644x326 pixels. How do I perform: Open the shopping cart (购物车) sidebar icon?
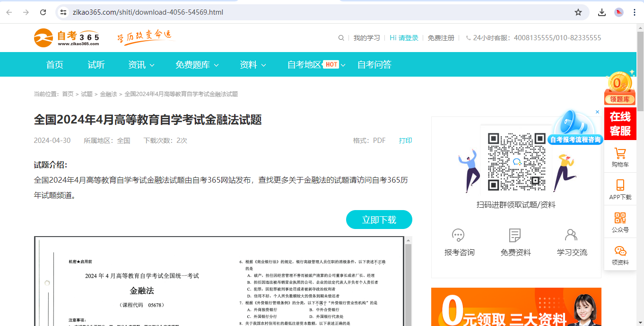pyautogui.click(x=620, y=153)
